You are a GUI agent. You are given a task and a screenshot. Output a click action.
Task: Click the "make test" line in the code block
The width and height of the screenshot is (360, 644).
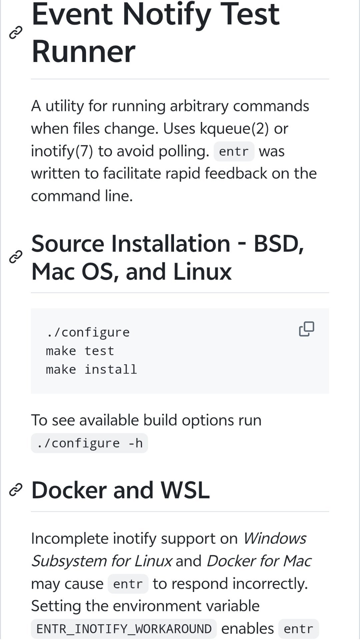pos(80,351)
